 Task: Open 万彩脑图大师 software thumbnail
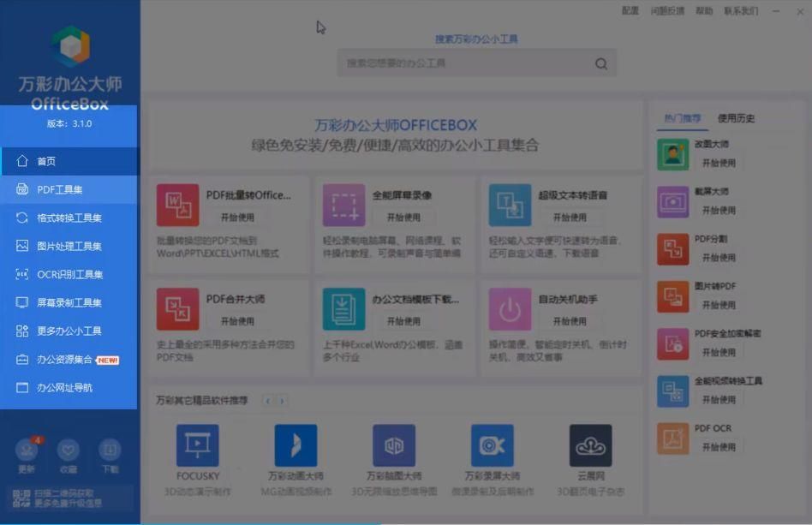(x=394, y=445)
